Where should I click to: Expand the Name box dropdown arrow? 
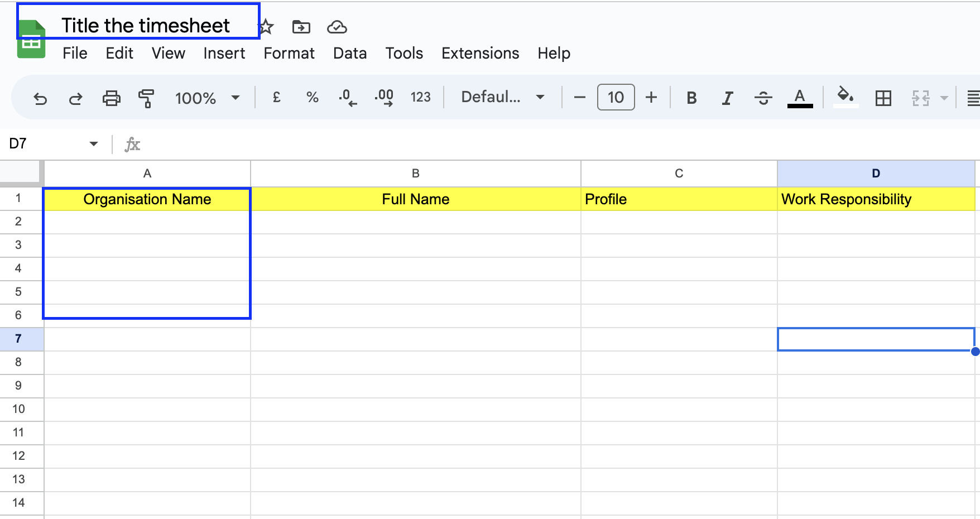click(94, 144)
